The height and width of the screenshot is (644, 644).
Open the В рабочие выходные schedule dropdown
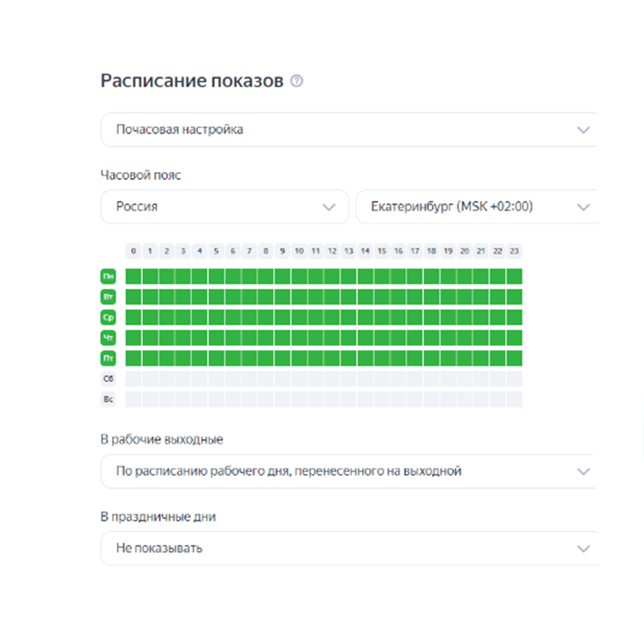pos(350,471)
